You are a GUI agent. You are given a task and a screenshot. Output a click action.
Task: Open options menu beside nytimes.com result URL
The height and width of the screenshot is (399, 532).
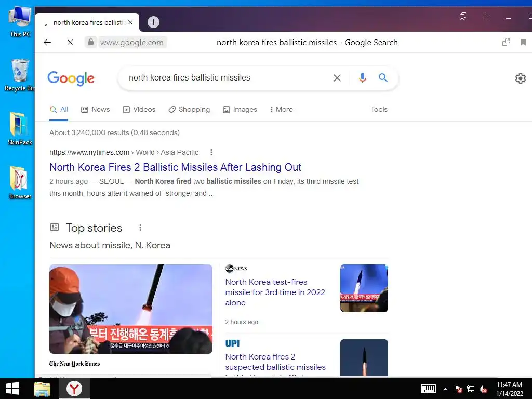click(211, 152)
